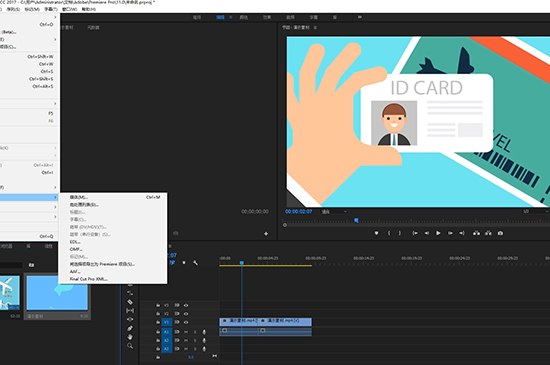Open timeline wrench display settings
The height and width of the screenshot is (365, 550).
[195, 263]
